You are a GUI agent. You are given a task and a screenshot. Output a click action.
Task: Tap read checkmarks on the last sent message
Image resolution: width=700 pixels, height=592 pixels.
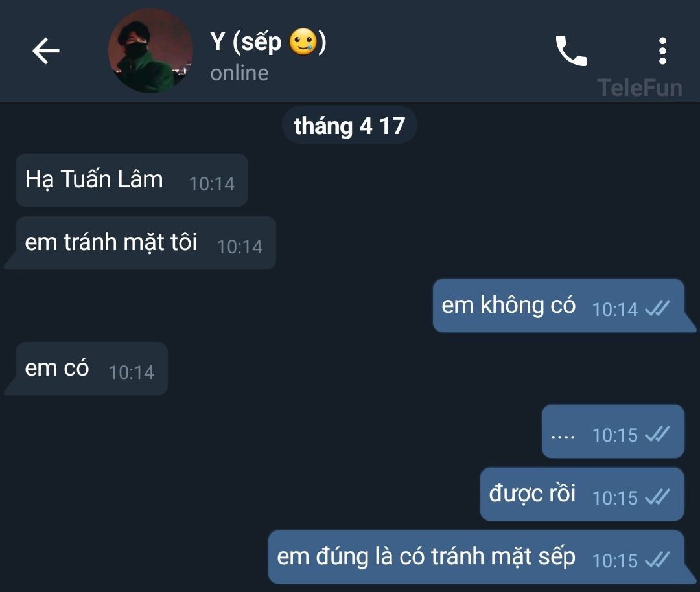pyautogui.click(x=658, y=560)
